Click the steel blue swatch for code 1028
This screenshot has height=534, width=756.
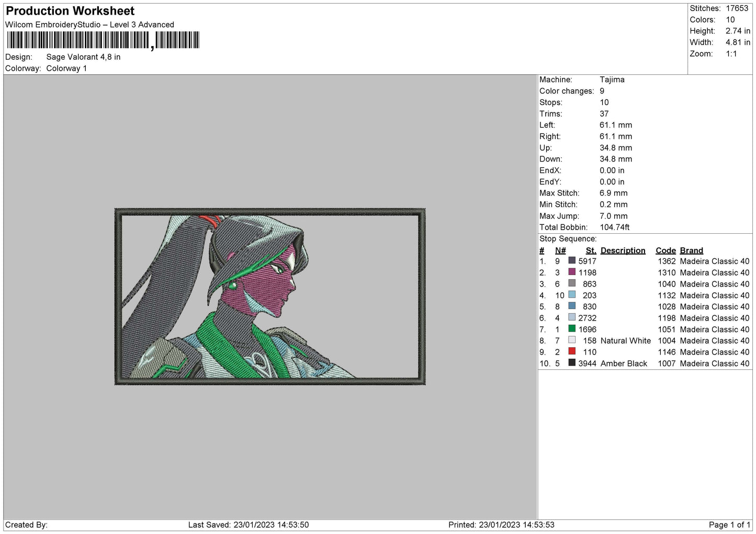[572, 306]
